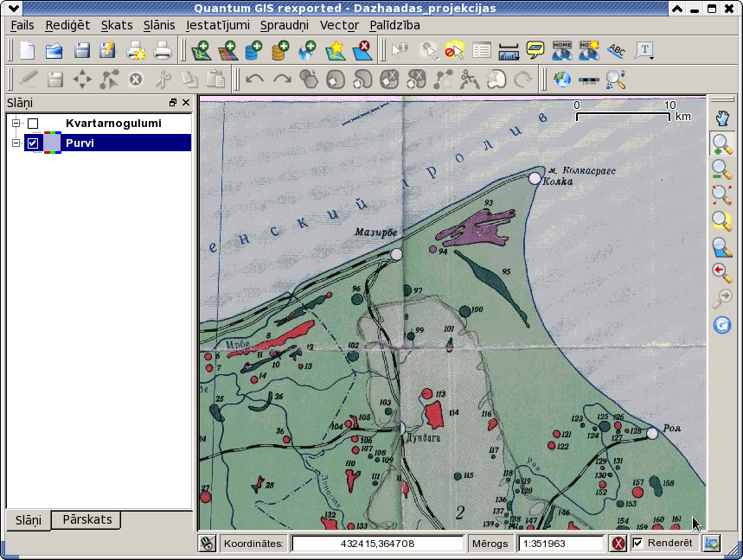
Task: Switch to the Pārskats tab
Action: click(87, 519)
